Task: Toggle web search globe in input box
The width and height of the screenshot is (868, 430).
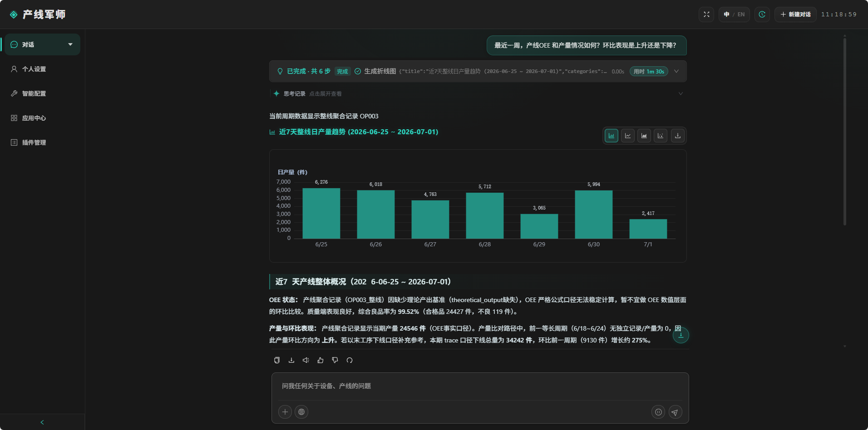Action: (x=301, y=412)
